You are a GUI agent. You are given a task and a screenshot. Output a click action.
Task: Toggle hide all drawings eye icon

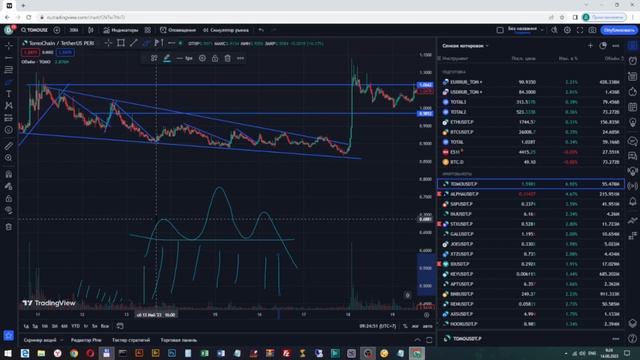(x=9, y=211)
